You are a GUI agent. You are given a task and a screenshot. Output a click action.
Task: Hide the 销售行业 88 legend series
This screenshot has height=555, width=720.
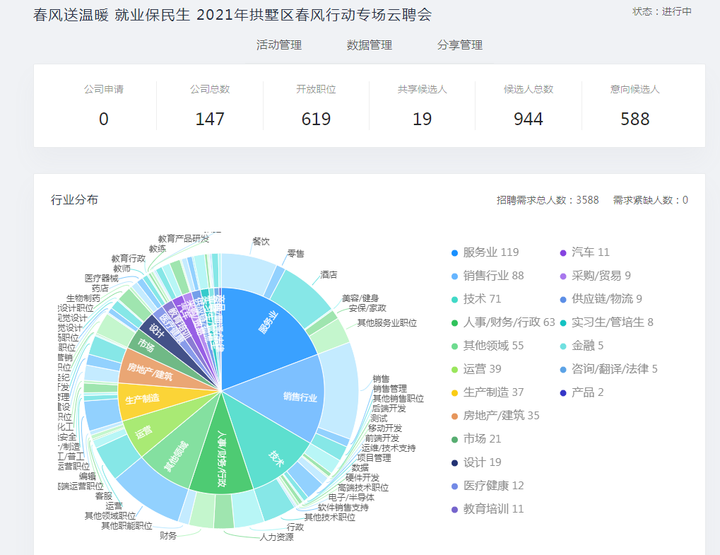[x=493, y=275]
